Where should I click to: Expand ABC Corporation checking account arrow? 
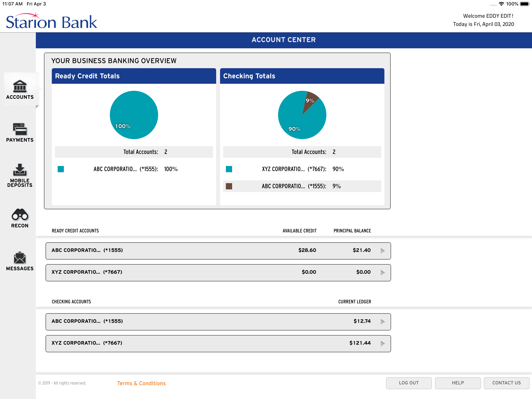click(382, 322)
